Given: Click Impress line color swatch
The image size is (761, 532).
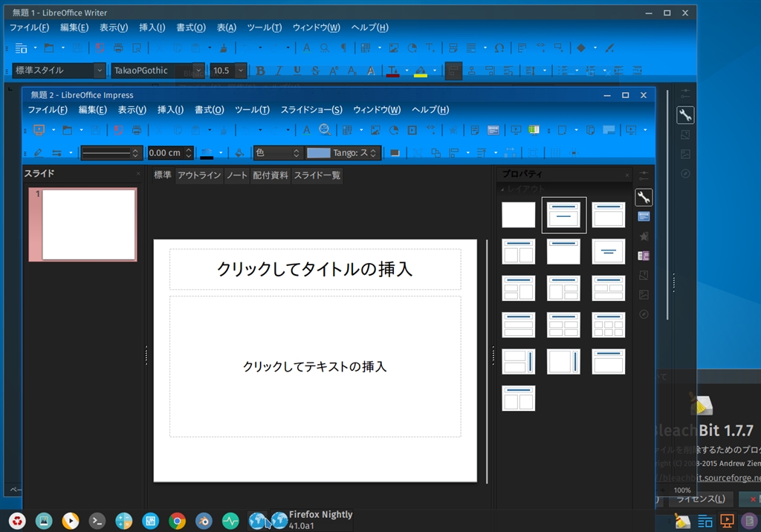Looking at the screenshot, I should tap(207, 153).
